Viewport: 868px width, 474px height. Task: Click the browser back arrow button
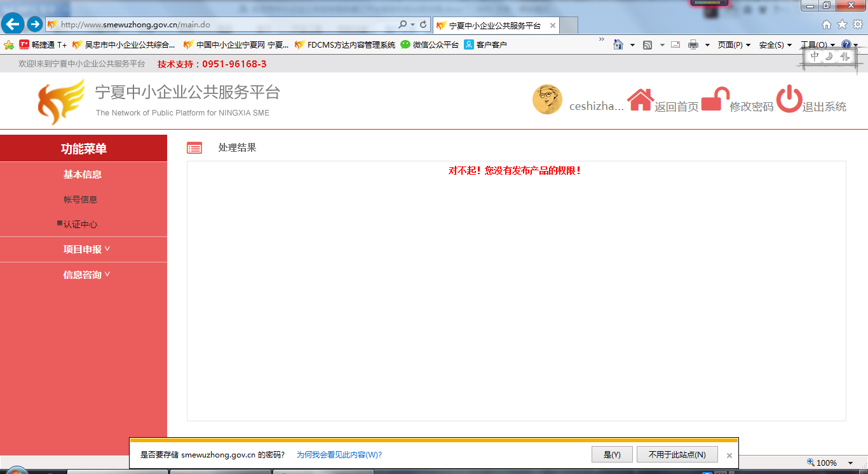pos(13,24)
